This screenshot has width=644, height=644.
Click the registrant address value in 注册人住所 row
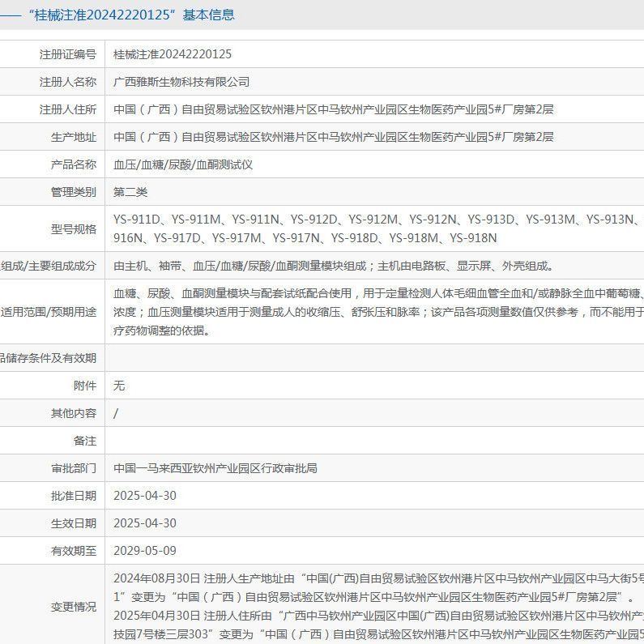(x=334, y=109)
